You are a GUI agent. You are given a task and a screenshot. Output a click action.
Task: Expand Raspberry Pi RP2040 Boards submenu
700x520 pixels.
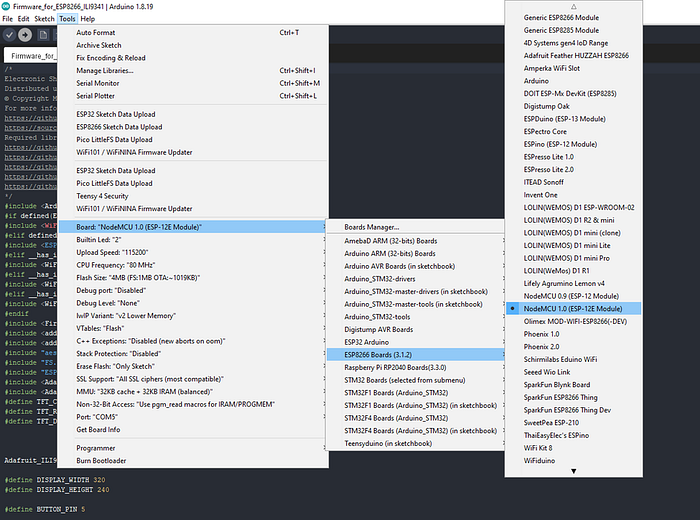pos(416,367)
